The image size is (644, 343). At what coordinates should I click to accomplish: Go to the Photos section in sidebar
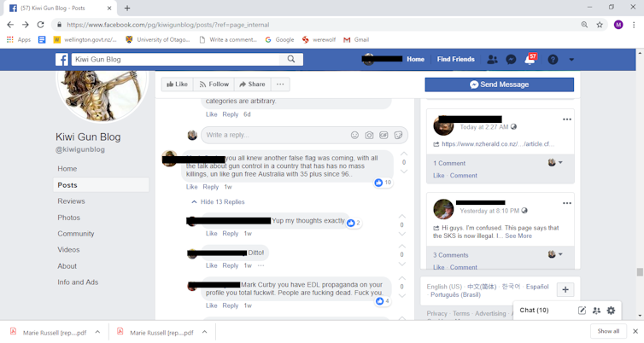[x=68, y=218]
